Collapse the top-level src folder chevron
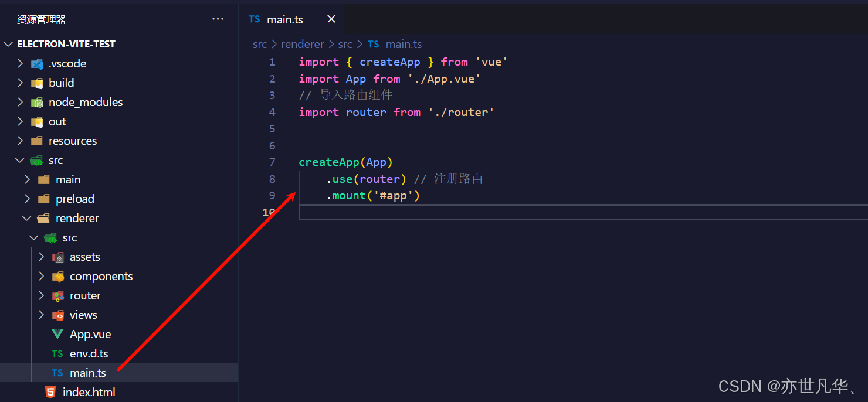Image resolution: width=868 pixels, height=402 pixels. pos(21,160)
